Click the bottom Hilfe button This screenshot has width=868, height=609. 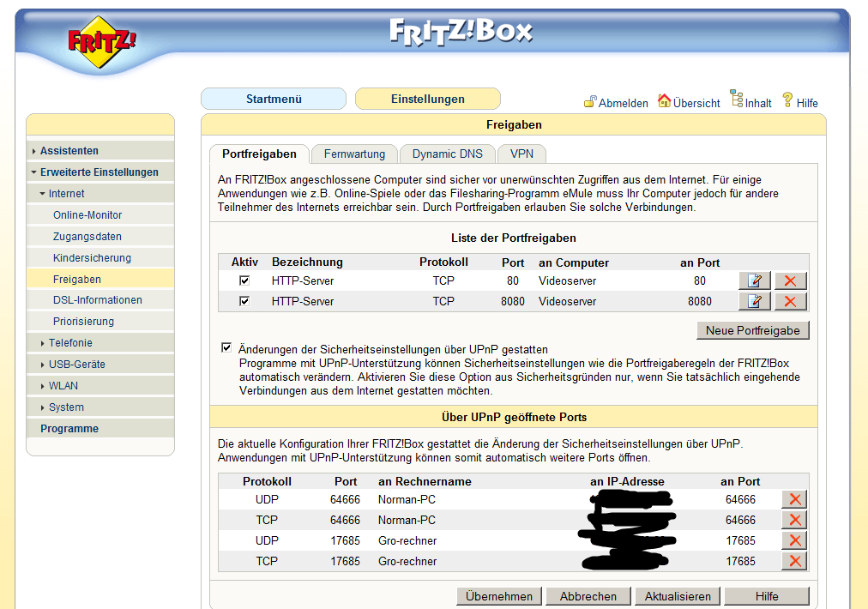[x=767, y=596]
